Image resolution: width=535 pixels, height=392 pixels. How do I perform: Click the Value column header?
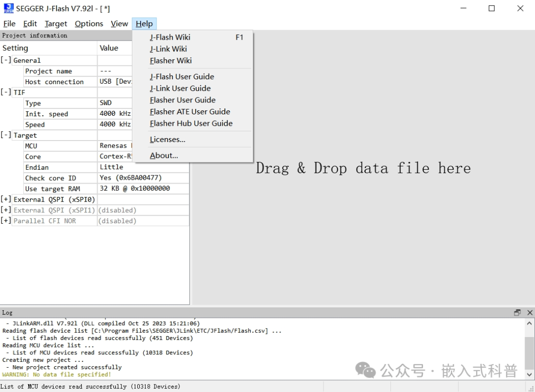click(114, 48)
